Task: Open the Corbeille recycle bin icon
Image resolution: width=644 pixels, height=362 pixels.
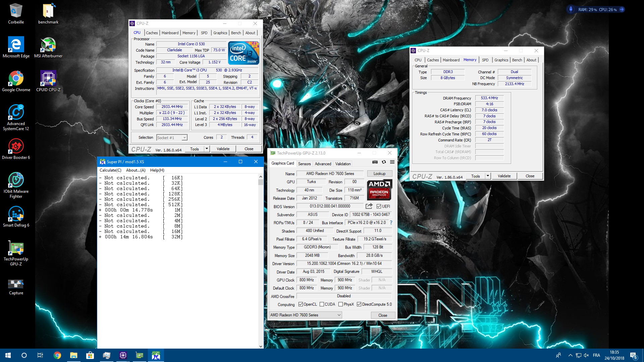Action: [x=16, y=14]
